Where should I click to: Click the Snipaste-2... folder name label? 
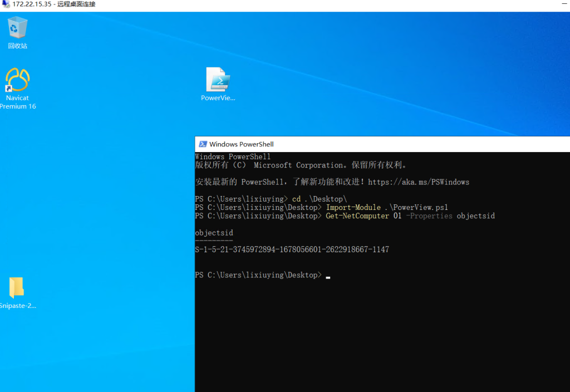pyautogui.click(x=17, y=306)
